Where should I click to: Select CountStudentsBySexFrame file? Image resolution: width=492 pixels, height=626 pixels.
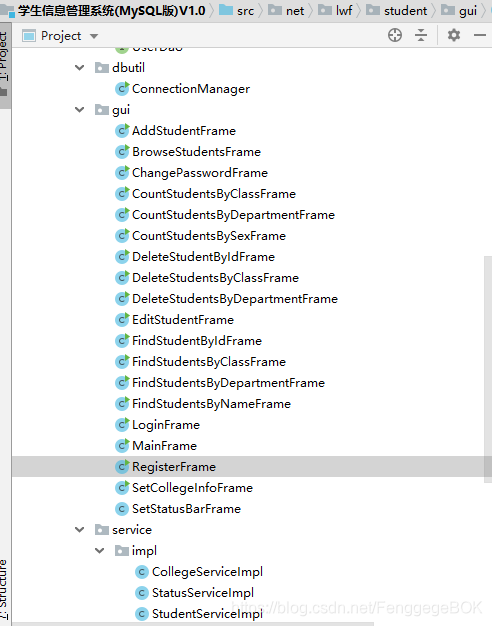coord(209,236)
